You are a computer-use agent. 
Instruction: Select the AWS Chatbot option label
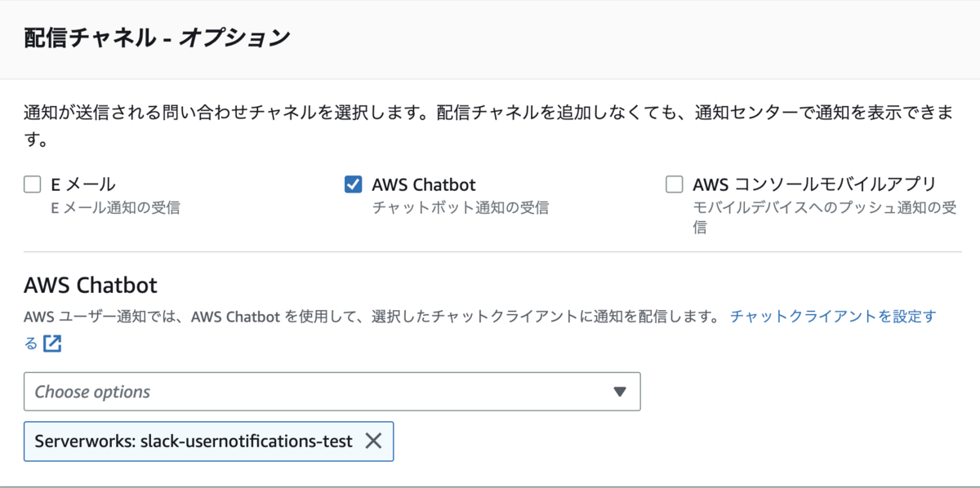pyautogui.click(x=423, y=184)
